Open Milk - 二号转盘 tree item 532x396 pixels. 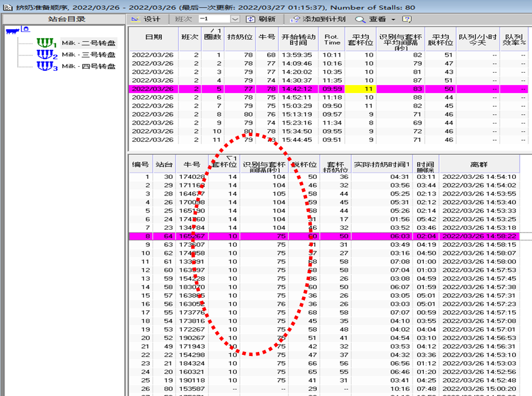(x=89, y=43)
